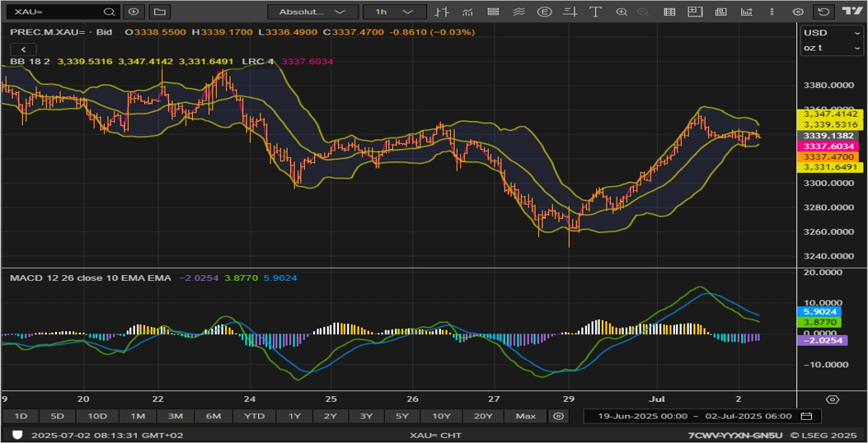
Task: Select the 3M period button
Action: pyautogui.click(x=176, y=416)
